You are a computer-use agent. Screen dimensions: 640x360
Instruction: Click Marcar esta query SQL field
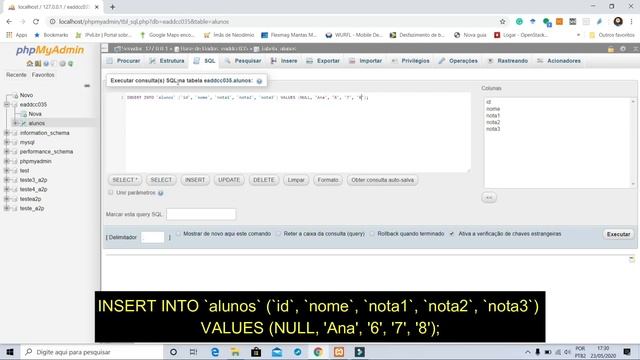[x=201, y=214]
